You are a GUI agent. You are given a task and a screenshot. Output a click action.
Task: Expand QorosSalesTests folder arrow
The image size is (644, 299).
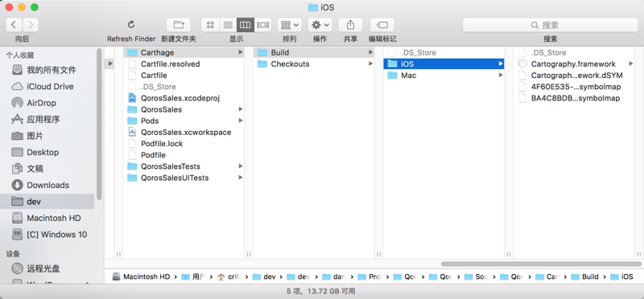[240, 166]
